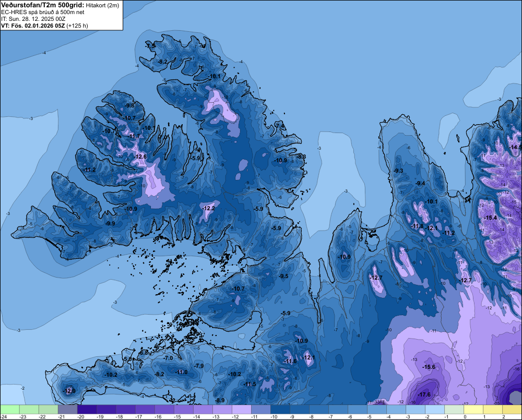The width and height of the screenshot is (522, 420).
Task: Click the yellow legend swatch between 1 and 2
Action: [x=493, y=409]
